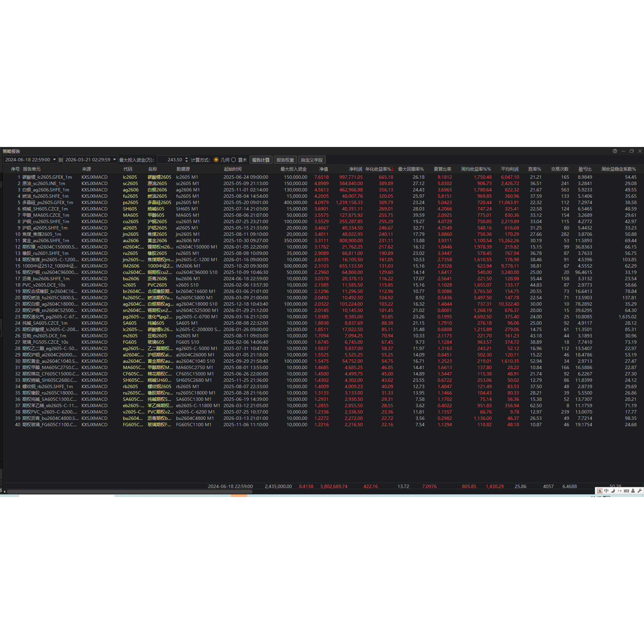
Task: Click the 最大投入资金 spinner arrows
Action: (x=186, y=160)
